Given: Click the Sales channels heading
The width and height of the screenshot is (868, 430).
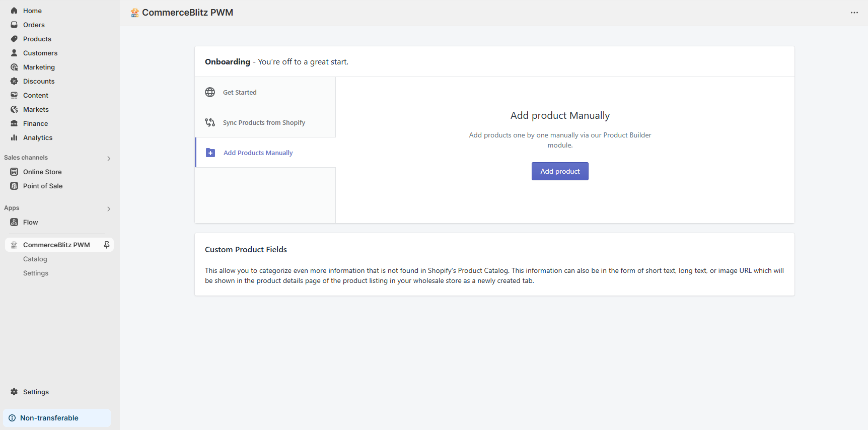Looking at the screenshot, I should (26, 158).
